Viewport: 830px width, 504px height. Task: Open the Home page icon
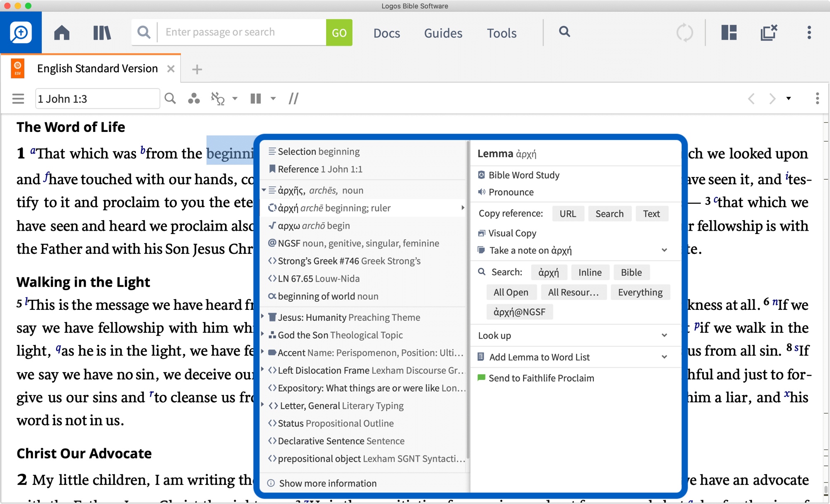(x=62, y=32)
